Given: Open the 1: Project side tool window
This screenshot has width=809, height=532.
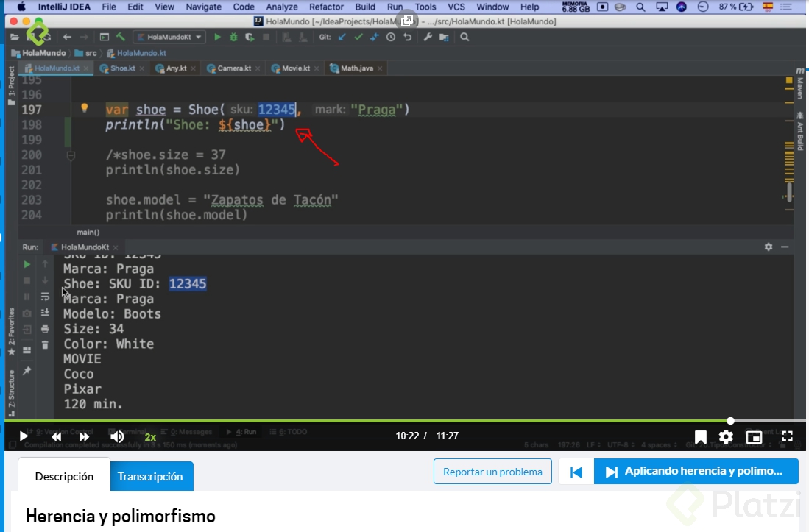Looking at the screenshot, I should pos(11,86).
